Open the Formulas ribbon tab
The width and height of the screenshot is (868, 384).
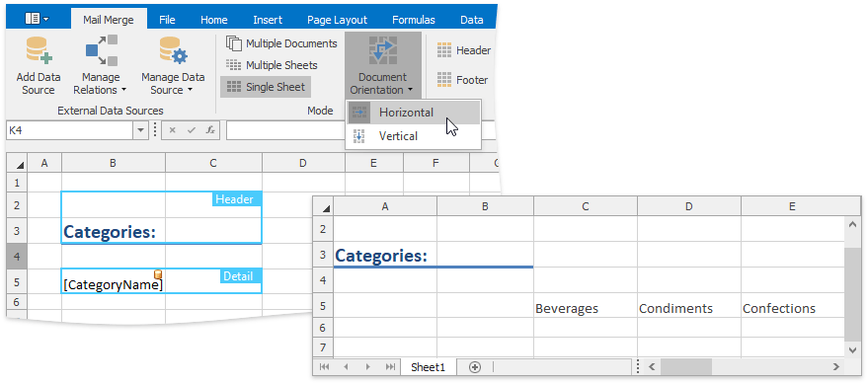413,20
